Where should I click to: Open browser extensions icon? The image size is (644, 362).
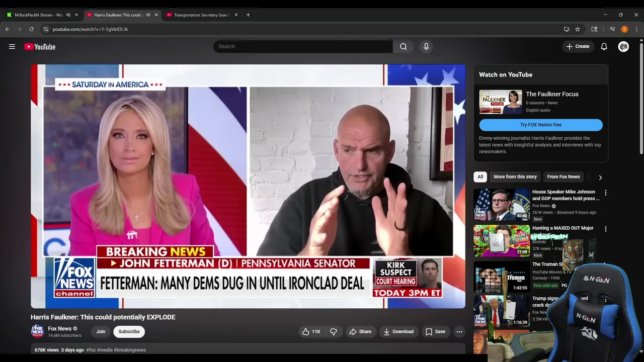pos(594,29)
